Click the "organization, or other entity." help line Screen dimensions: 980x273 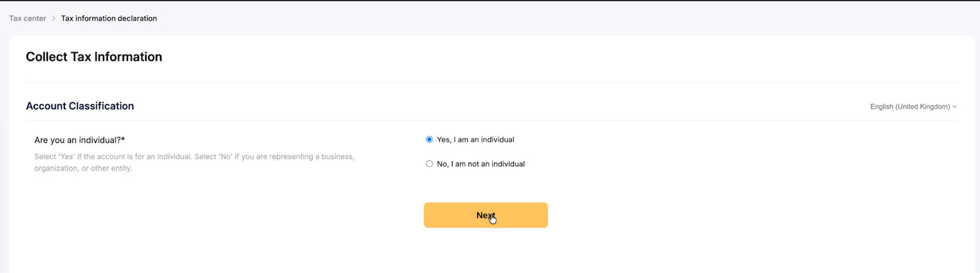[83, 169]
